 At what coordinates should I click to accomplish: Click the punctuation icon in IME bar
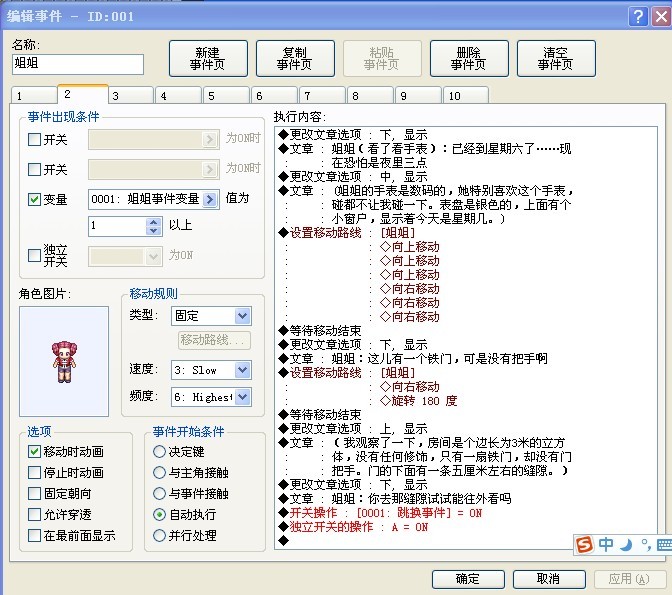(645, 545)
